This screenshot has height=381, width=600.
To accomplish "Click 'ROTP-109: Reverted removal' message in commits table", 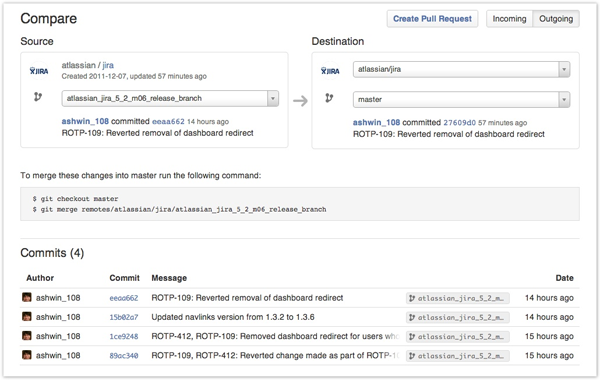I will (x=247, y=298).
